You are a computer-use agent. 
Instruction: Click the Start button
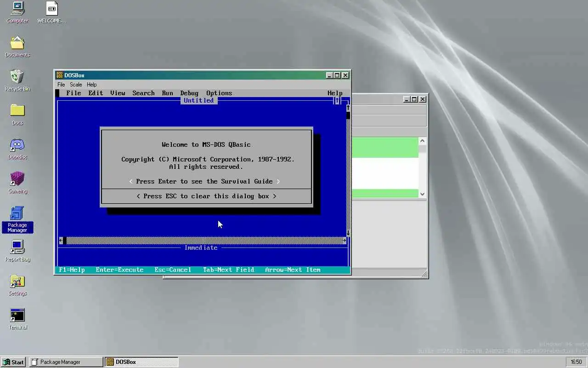click(x=14, y=362)
